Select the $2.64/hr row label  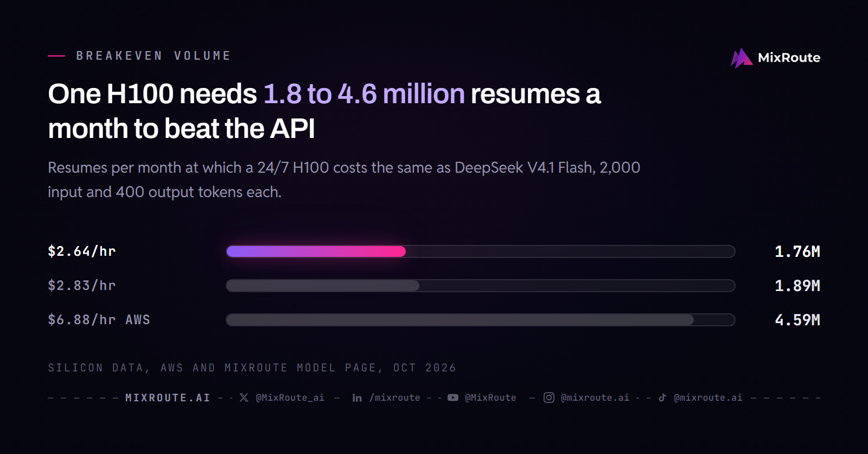tap(82, 251)
